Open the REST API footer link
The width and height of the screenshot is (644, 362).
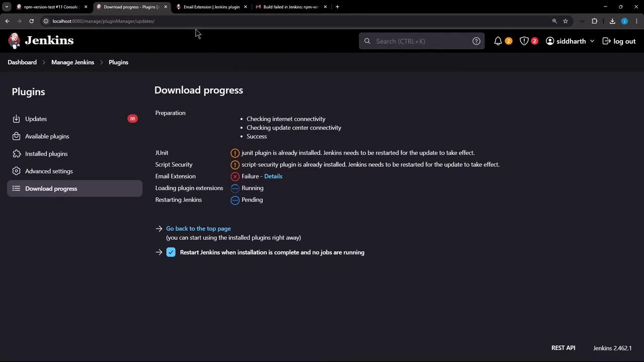(x=563, y=348)
